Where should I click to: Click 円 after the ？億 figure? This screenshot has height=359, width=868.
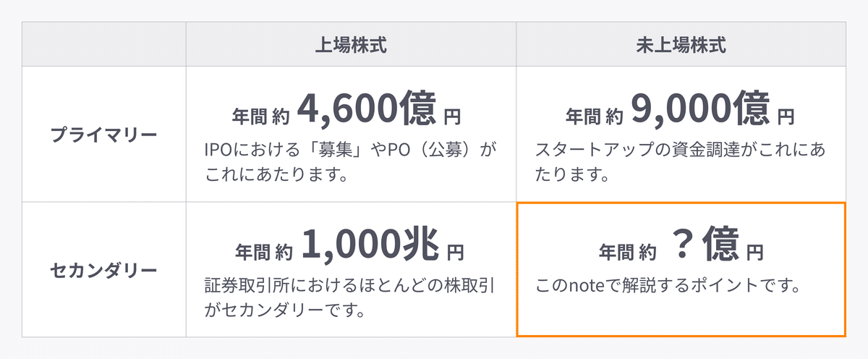(x=754, y=252)
